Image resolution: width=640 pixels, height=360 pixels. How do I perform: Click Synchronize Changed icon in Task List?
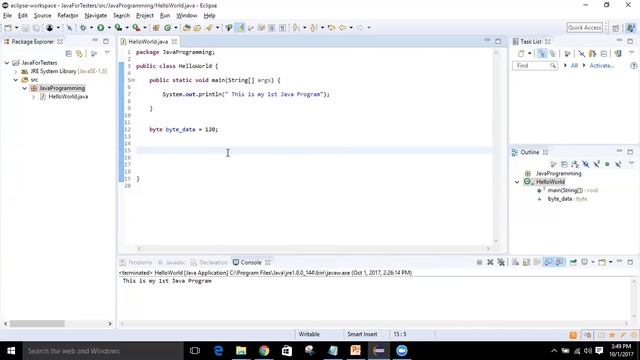618,53
